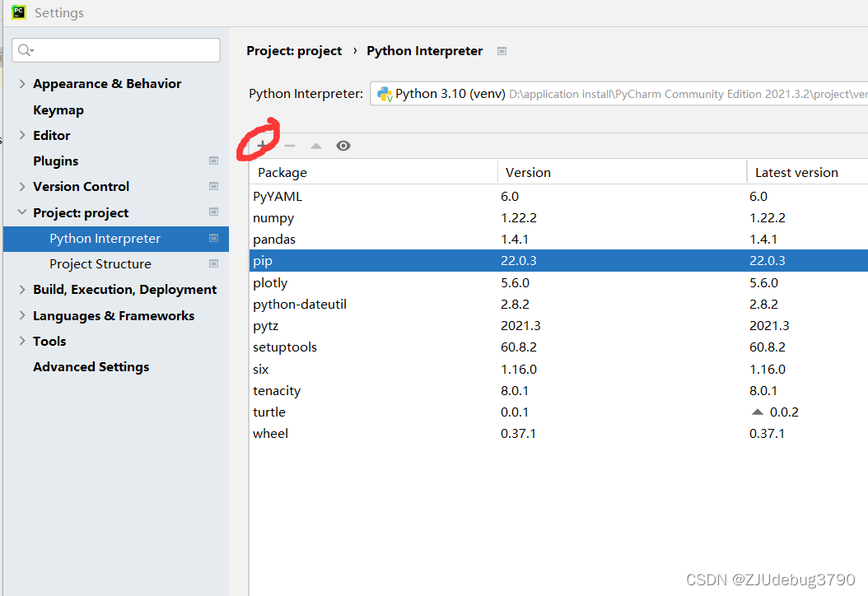
Task: Focus the settings search field
Action: pos(116,50)
